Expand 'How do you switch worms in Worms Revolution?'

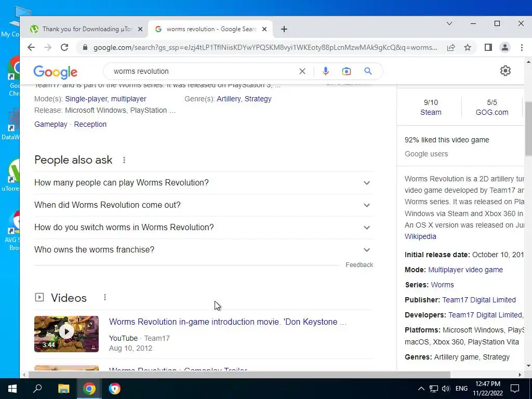coord(204,228)
